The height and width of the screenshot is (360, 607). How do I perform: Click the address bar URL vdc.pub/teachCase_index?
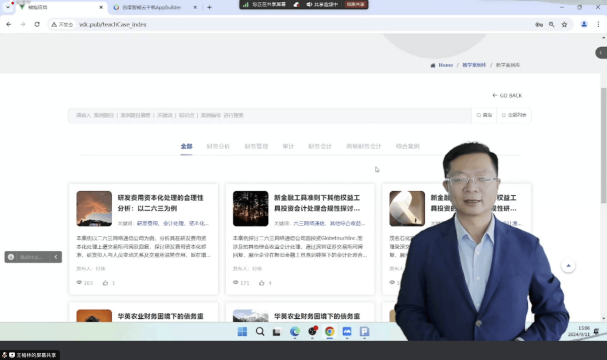coord(113,24)
